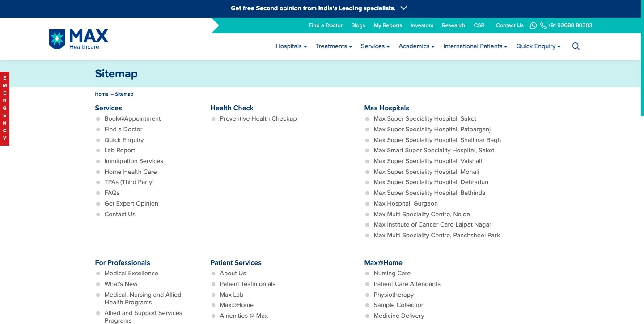Screen dimensions: 644x324
Task: Open the Amenities @ Max link
Action: [x=244, y=316]
